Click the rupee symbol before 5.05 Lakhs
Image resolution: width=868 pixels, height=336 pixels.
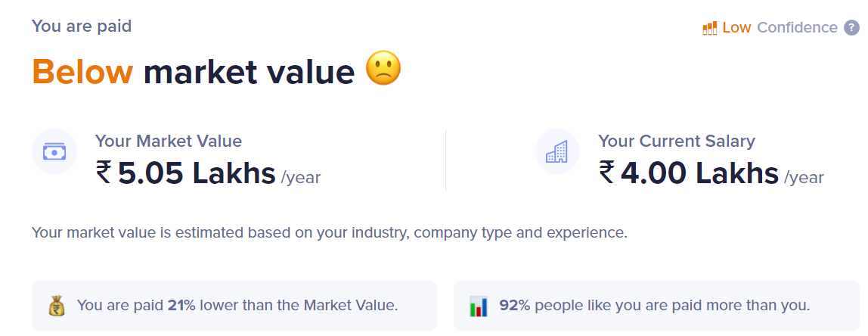coord(104,173)
